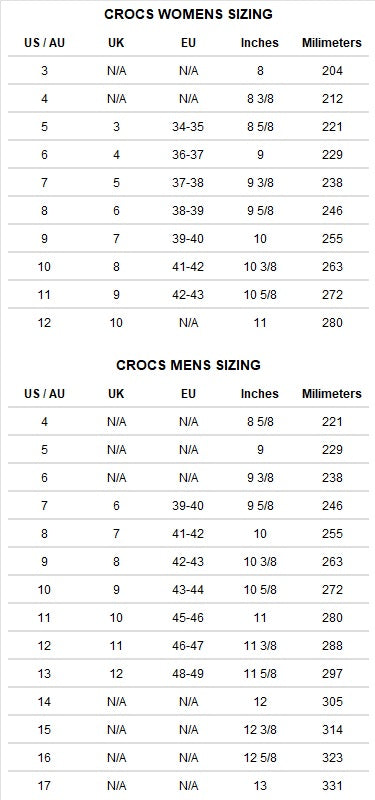Viewport: 375px width, 800px height.
Task: Select mens US size 17
Action: pyautogui.click(x=44, y=786)
